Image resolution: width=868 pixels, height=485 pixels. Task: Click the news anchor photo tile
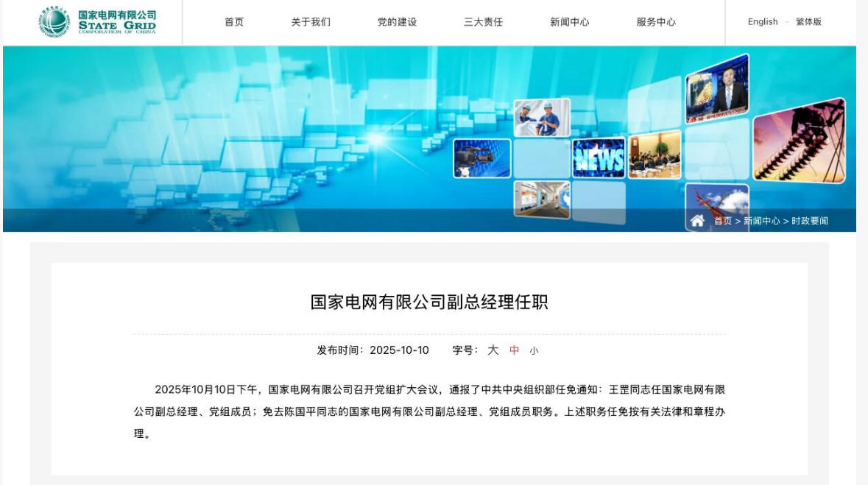point(717,90)
